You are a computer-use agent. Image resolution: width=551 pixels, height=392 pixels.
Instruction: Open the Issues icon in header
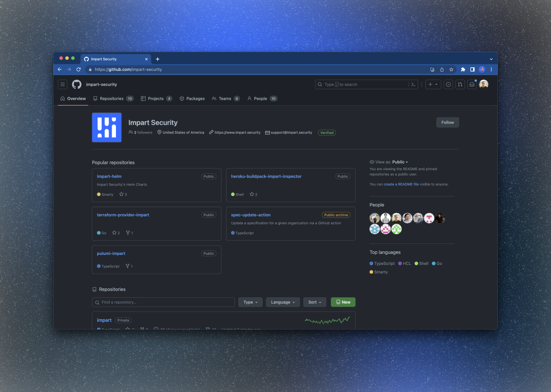(x=448, y=85)
